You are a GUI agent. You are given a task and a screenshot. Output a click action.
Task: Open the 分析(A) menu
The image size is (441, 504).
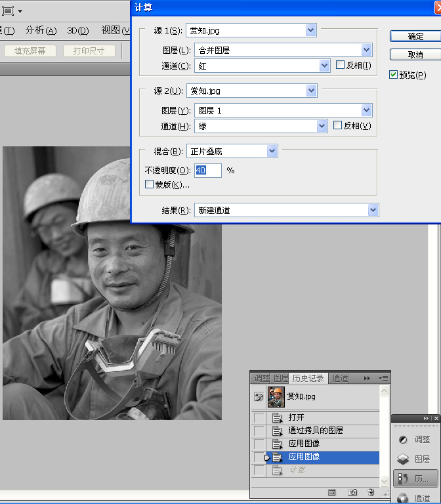(x=41, y=30)
